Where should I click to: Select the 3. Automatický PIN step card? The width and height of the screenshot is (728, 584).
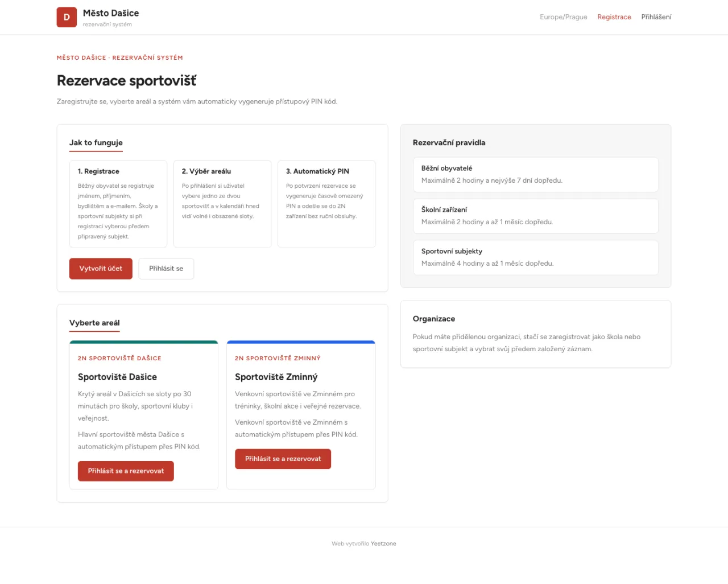[326, 204]
